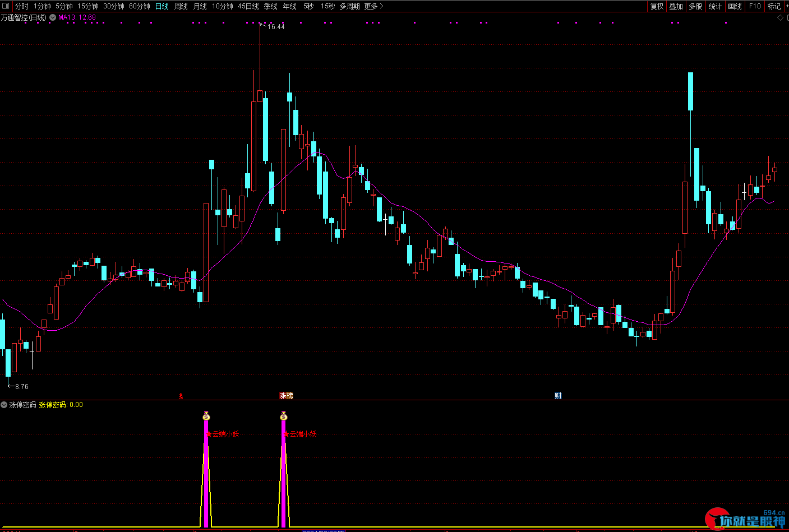Activate the 画线 drawing tools button
This screenshot has width=789, height=532.
(735, 6)
